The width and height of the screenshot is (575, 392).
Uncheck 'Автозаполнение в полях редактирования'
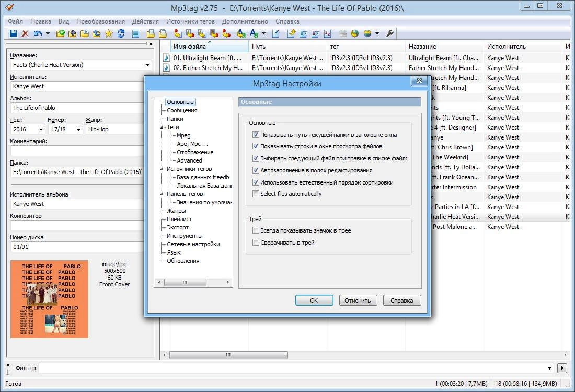point(256,170)
